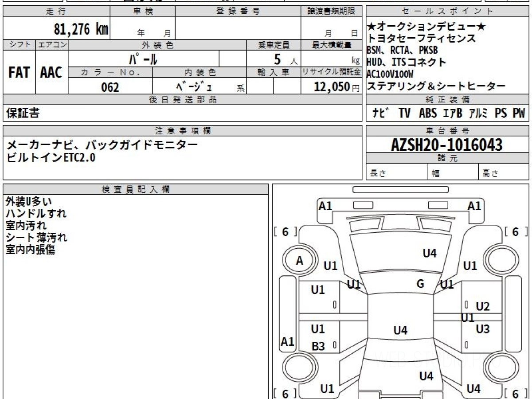Click the 乗車定員 header
The width and height of the screenshot is (532, 399).
(274, 45)
